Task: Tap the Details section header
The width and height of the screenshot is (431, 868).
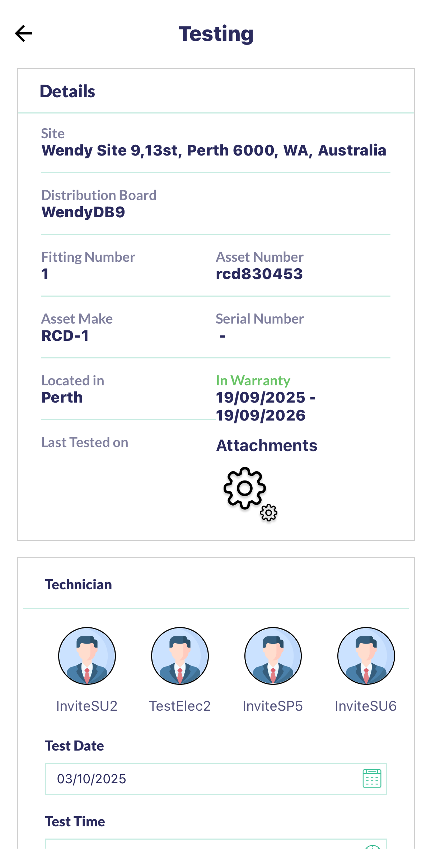Action: pos(67,91)
